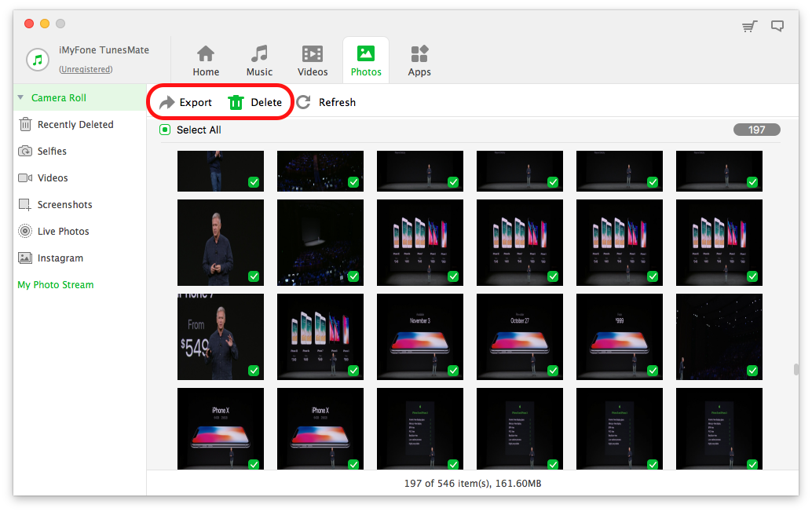Toggle the Select All checkbox
The width and height of the screenshot is (812, 512).
click(x=165, y=130)
